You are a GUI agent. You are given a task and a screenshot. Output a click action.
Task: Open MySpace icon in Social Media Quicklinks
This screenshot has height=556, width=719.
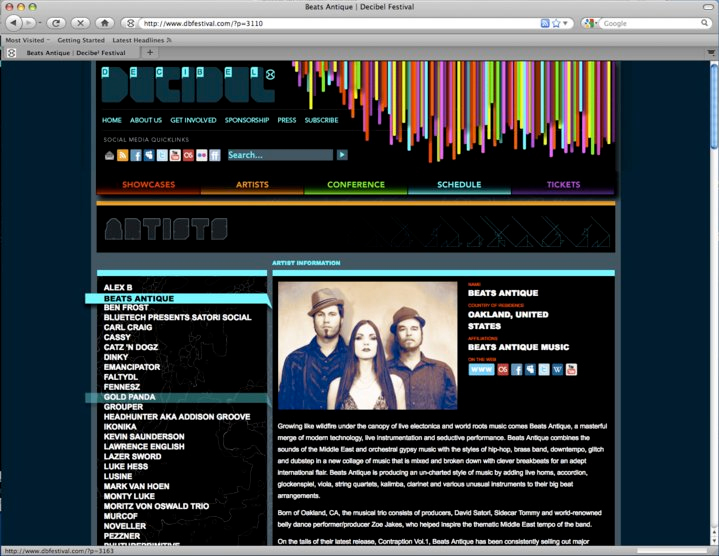[149, 155]
